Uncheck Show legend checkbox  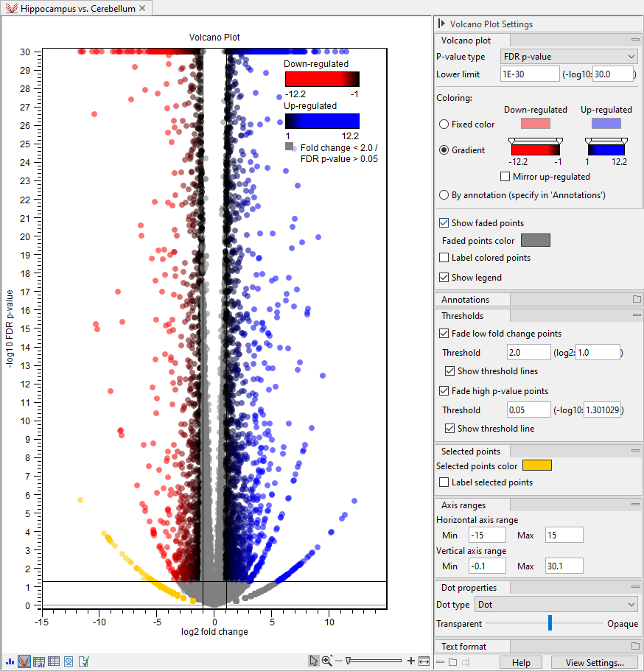pyautogui.click(x=444, y=278)
